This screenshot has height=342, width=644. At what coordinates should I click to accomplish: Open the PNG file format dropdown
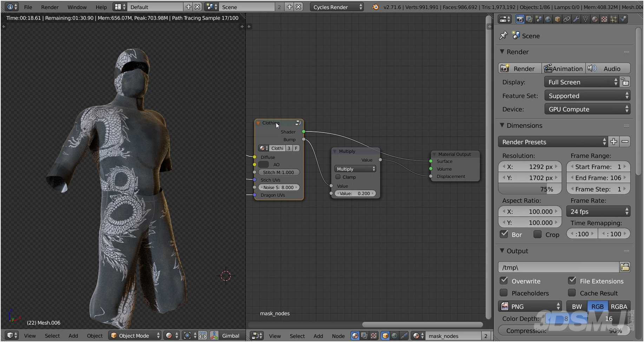[x=530, y=307]
